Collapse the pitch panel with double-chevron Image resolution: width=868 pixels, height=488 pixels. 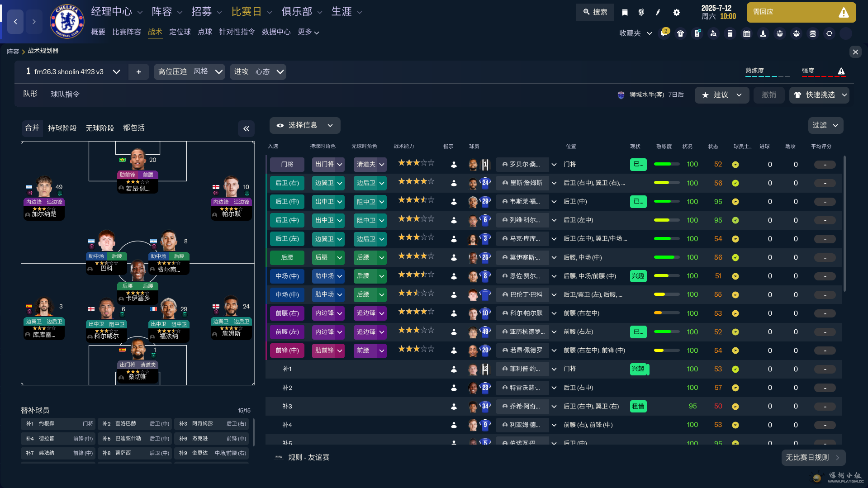click(247, 128)
